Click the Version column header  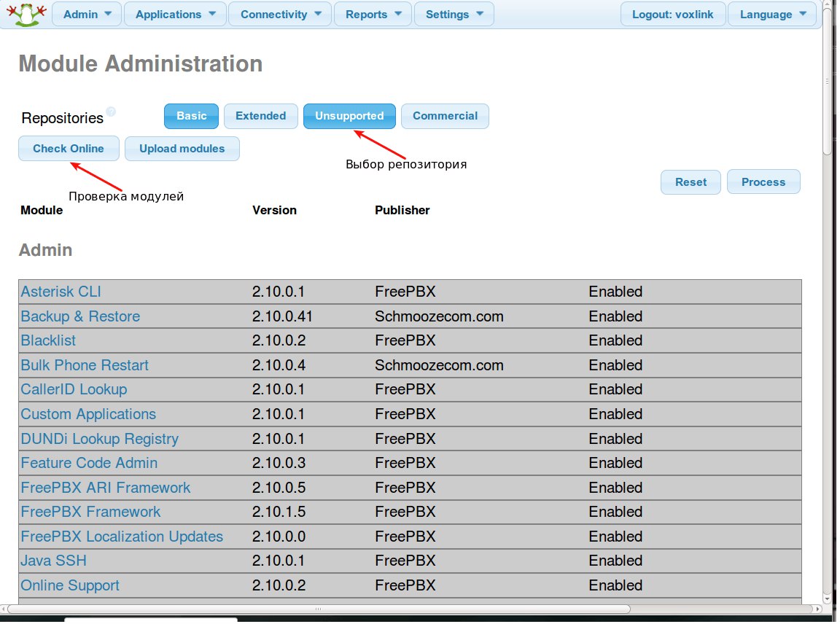274,210
